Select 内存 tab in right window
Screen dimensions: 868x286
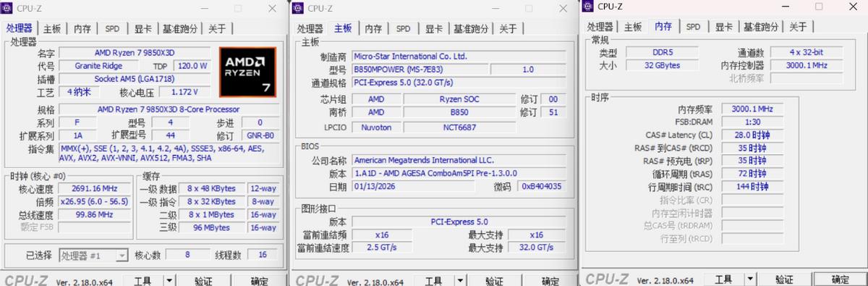tap(663, 26)
